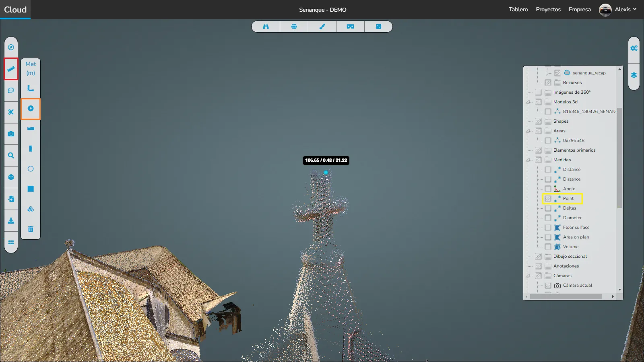The height and width of the screenshot is (362, 644).
Task: Click the Senanque - DEMO project title
Action: click(x=322, y=10)
